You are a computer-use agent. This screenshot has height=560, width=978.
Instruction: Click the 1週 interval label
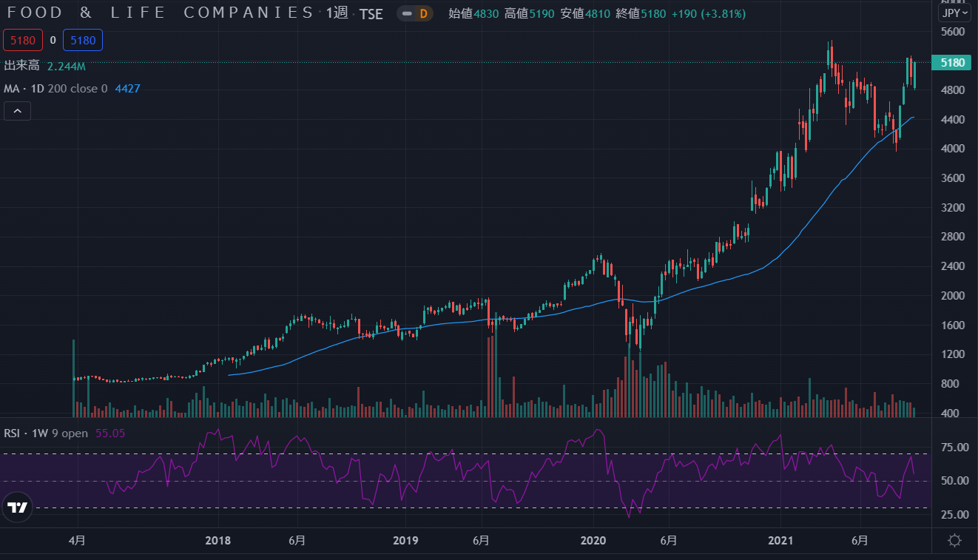pyautogui.click(x=337, y=13)
